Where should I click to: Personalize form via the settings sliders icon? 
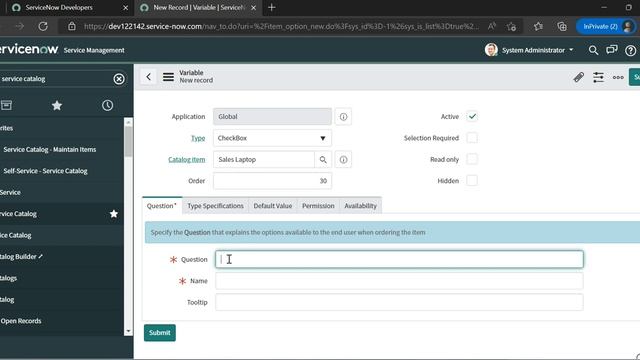(598, 77)
